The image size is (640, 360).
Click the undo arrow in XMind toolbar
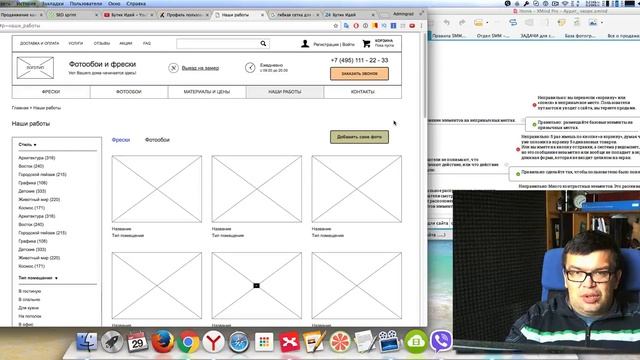tap(447, 22)
